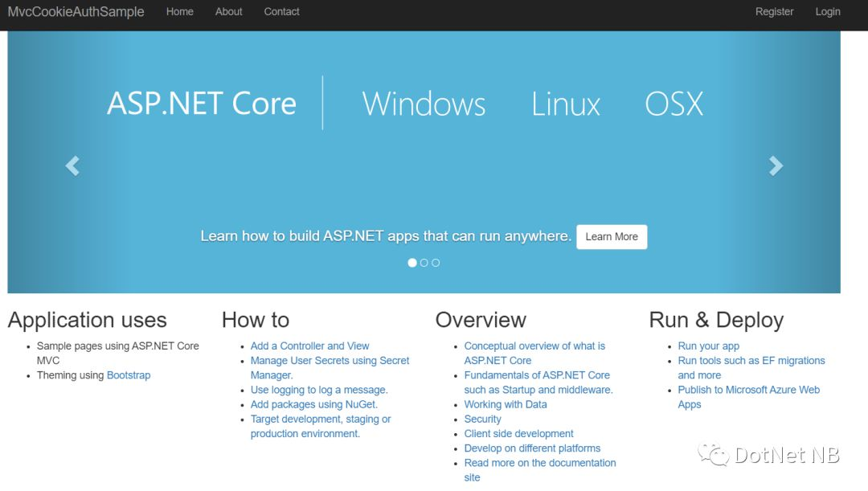Viewport: 868px width, 491px height.
Task: Click the Learn More button
Action: coord(612,236)
